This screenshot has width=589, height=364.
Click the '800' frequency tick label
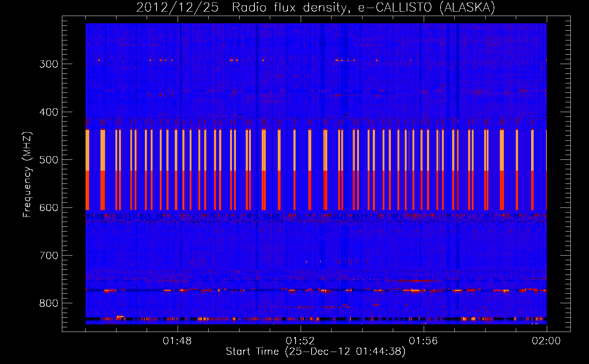[x=49, y=304]
